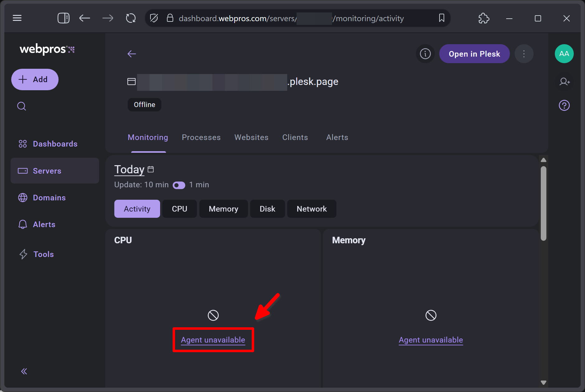Close the browser window

tap(567, 18)
